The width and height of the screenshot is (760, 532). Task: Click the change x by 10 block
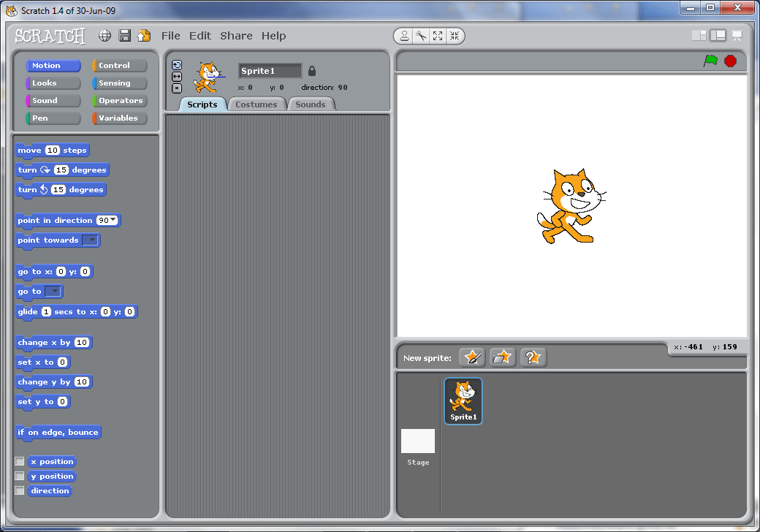[x=53, y=342]
